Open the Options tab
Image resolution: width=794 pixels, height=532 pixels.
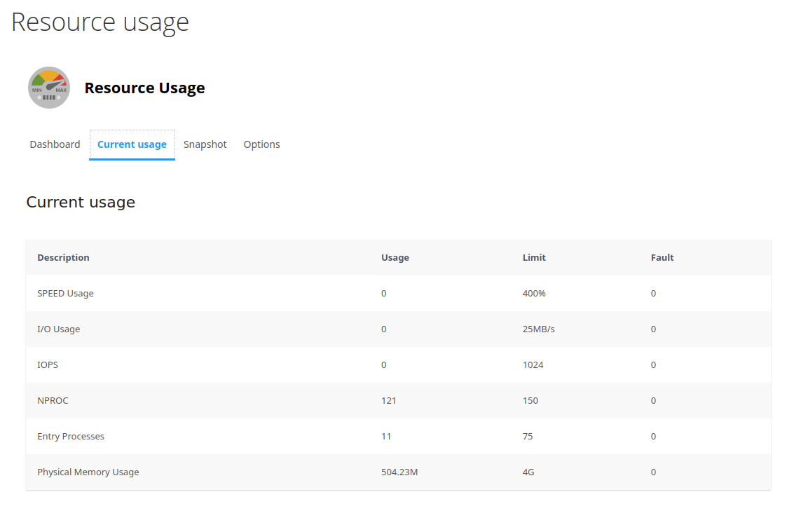[x=261, y=144]
